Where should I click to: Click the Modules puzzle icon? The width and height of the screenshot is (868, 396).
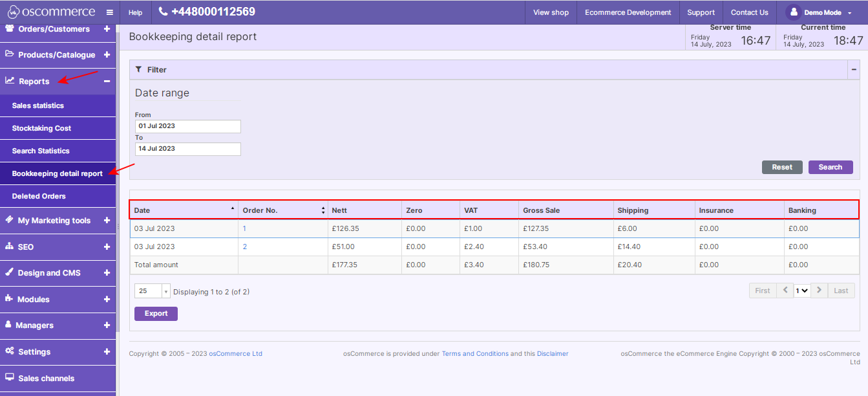(x=10, y=299)
